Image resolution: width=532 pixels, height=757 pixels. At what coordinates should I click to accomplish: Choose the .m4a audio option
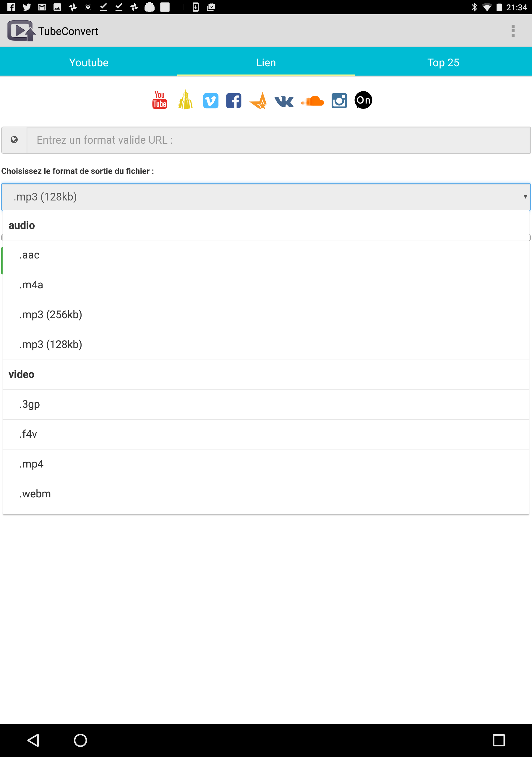[266, 285]
